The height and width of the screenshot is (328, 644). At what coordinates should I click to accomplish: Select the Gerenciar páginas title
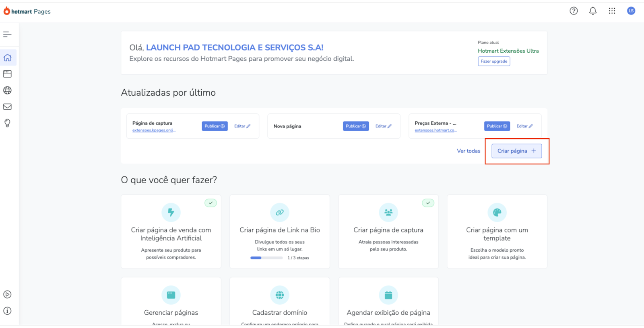coord(171,313)
